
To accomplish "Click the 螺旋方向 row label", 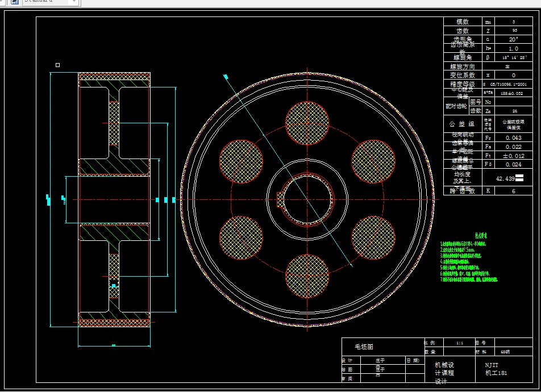I will (463, 66).
